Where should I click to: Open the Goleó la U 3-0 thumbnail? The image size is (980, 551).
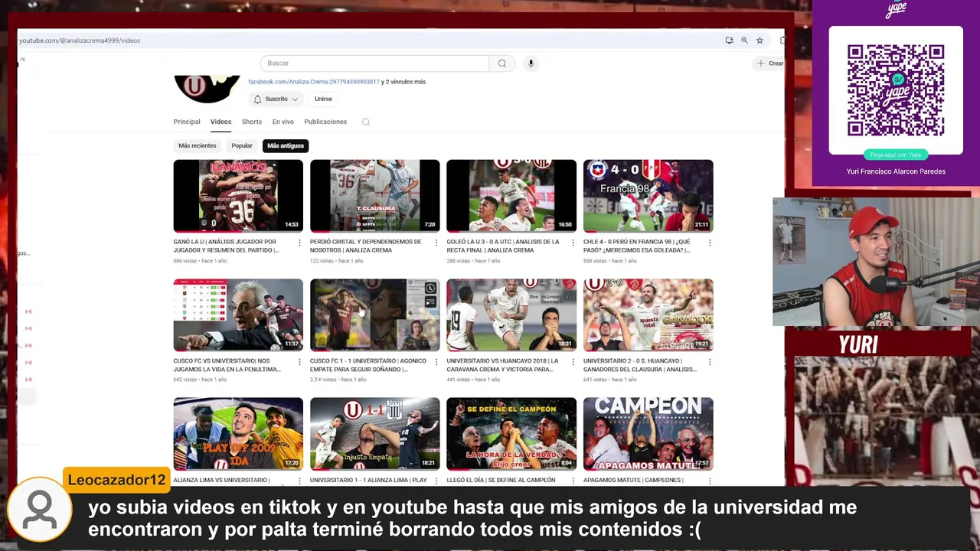tap(511, 196)
